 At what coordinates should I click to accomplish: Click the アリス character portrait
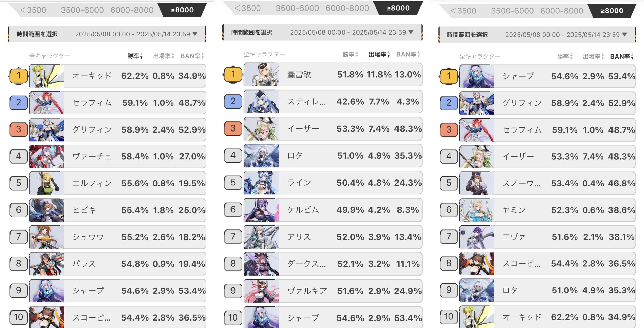[261, 237]
